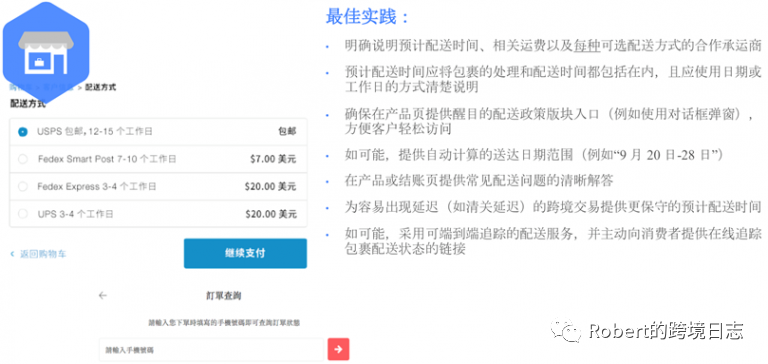Click bullet text 在产品或结账页提供常见配送问题的清晰解答
Image resolution: width=768 pixels, height=364 pixels.
pos(479,181)
